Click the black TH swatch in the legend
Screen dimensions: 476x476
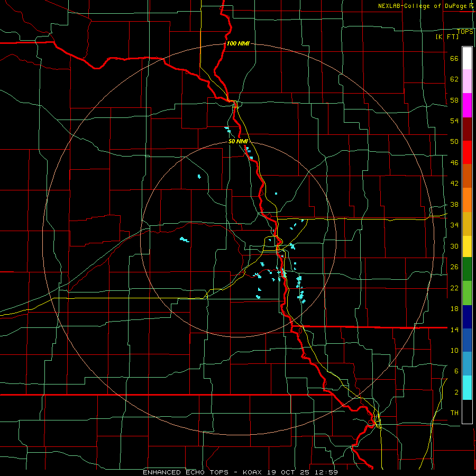coord(467,411)
